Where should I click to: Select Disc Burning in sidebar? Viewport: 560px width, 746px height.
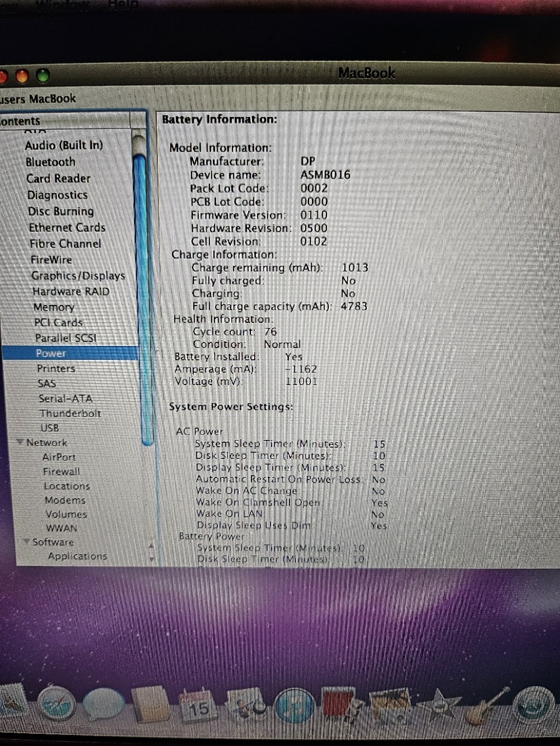pos(61,211)
